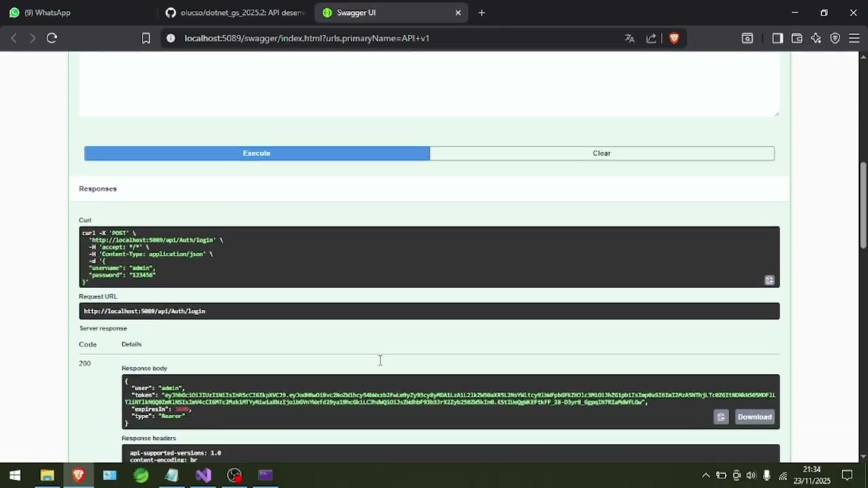Click the 200 response code
The height and width of the screenshot is (488, 868).
pos(85,363)
